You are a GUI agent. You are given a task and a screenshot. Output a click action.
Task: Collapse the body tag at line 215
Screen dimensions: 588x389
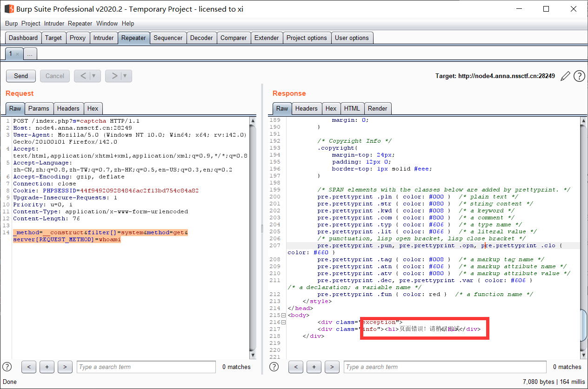[x=283, y=315]
